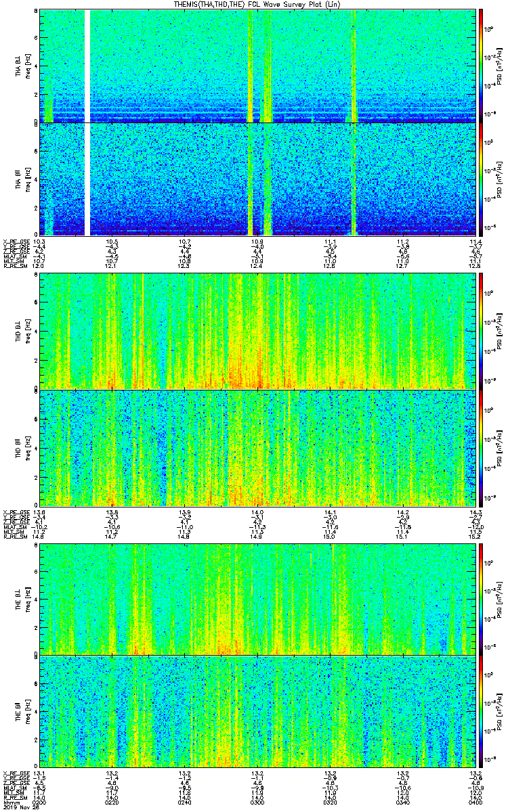Image resolution: width=508 pixels, height=812 pixels.
Task: Click the THE B-perpendicular freq [Hz] axis label
Action: click(28, 598)
